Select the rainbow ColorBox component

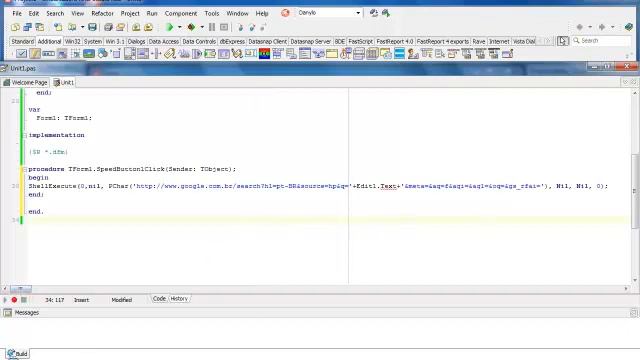(x=264, y=53)
